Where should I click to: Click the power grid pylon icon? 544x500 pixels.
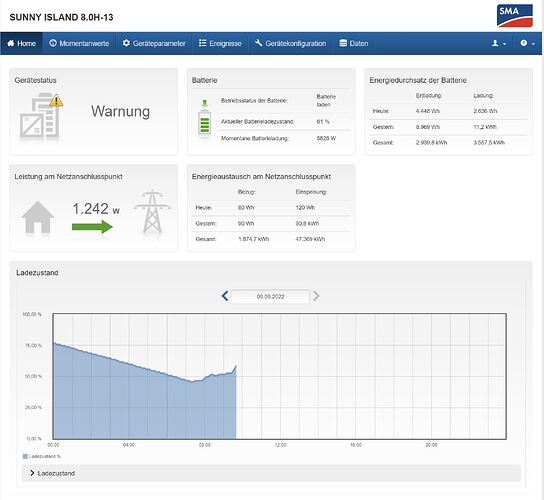click(152, 212)
